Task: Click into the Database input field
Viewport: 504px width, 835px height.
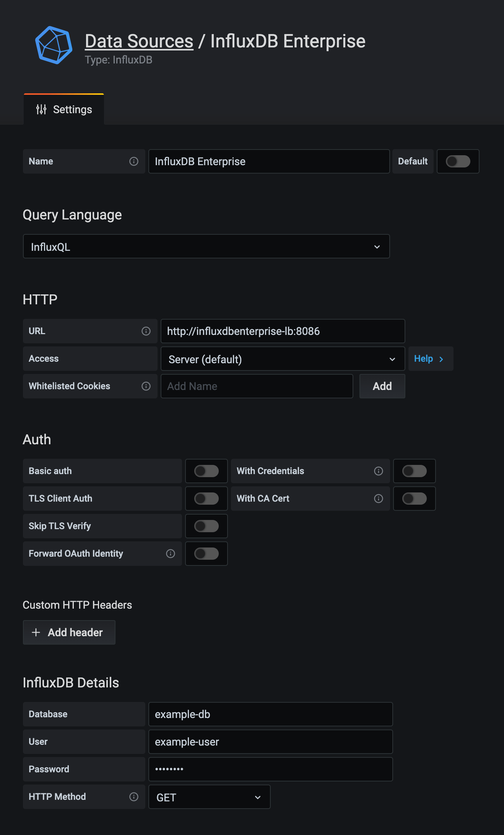Action: (x=270, y=714)
